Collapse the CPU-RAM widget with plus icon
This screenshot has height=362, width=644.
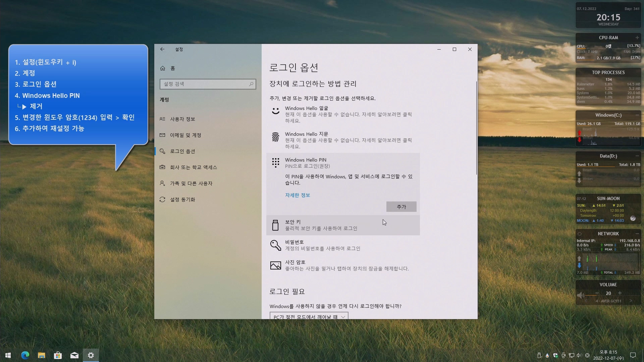637,38
